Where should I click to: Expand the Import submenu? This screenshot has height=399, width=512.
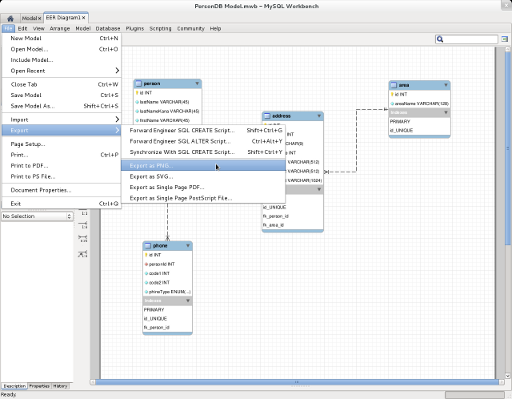(62, 119)
